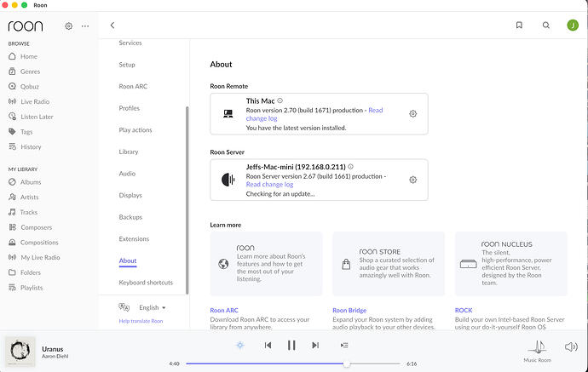Click the Albums disc icon
588x372 pixels.
12,181
